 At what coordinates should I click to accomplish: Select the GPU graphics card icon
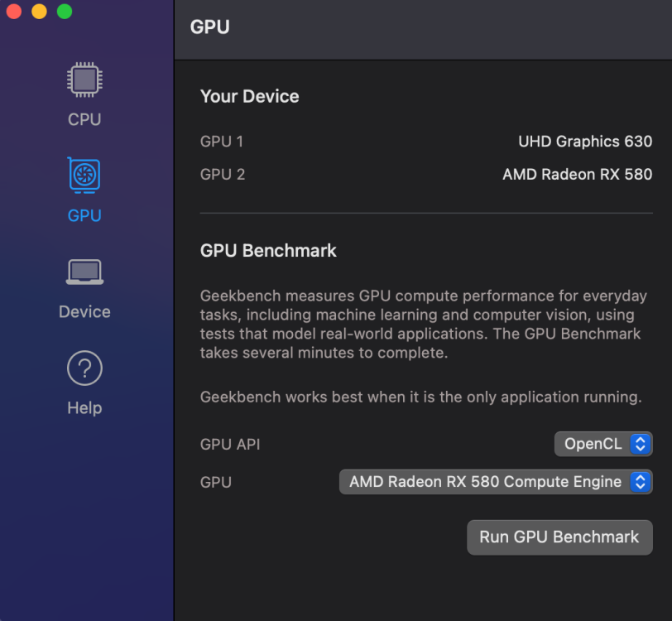pyautogui.click(x=84, y=175)
